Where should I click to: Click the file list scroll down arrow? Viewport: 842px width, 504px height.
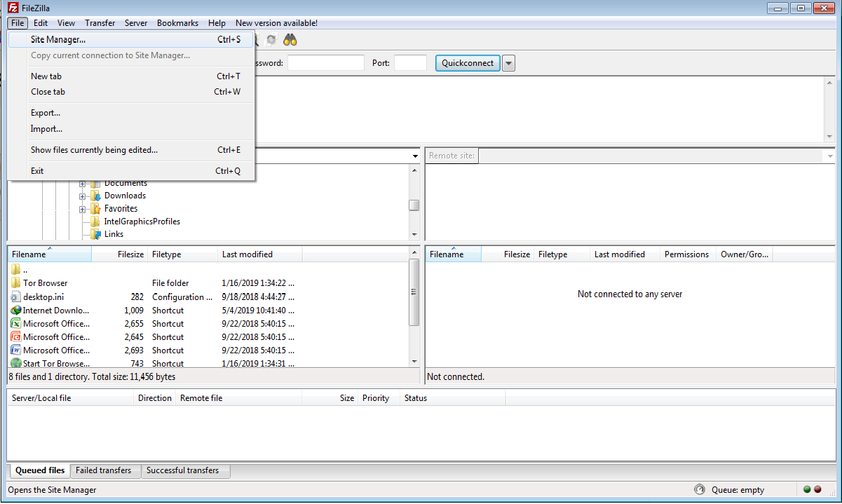pyautogui.click(x=414, y=362)
